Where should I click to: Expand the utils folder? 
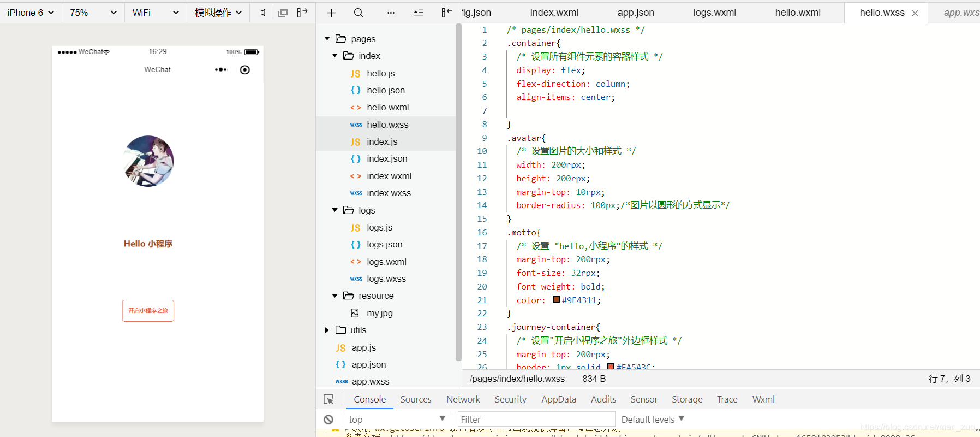(x=327, y=330)
